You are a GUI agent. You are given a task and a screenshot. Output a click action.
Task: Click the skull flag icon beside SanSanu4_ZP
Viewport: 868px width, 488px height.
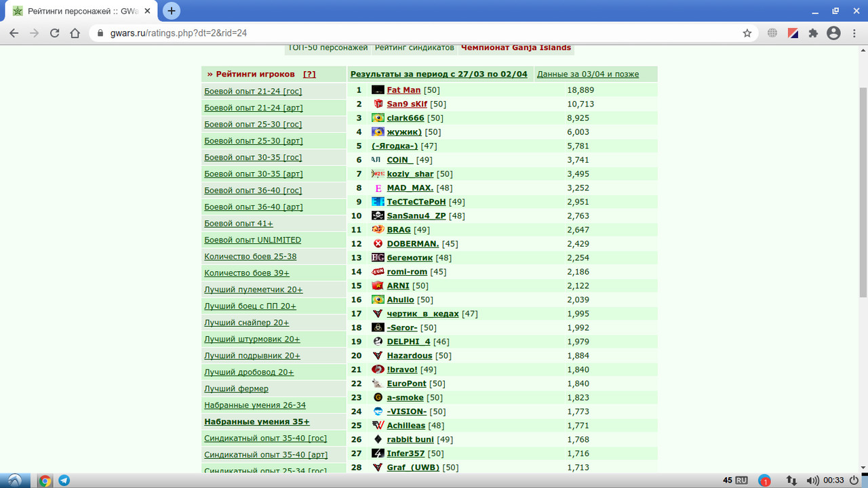[378, 216]
